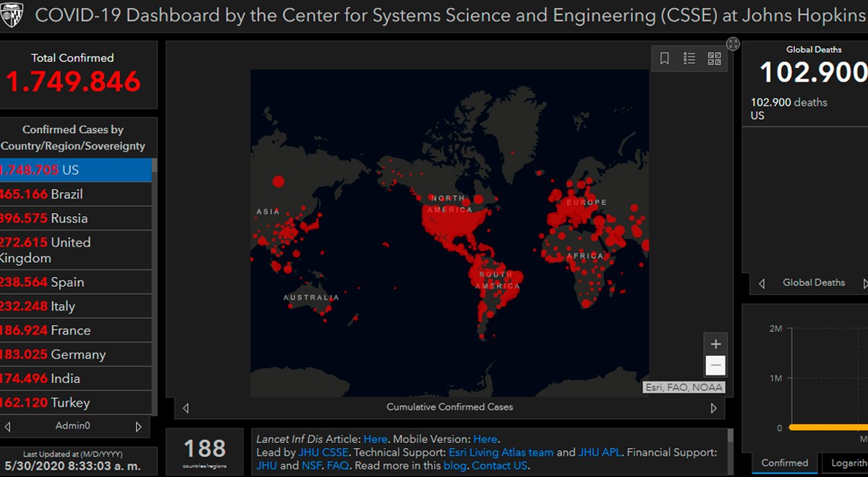Open the Esri Living Atlas team link

coord(501,452)
